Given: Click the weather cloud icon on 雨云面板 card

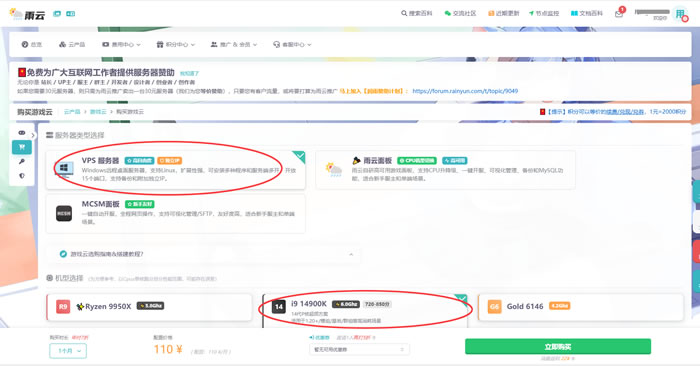Looking at the screenshot, I should [334, 170].
